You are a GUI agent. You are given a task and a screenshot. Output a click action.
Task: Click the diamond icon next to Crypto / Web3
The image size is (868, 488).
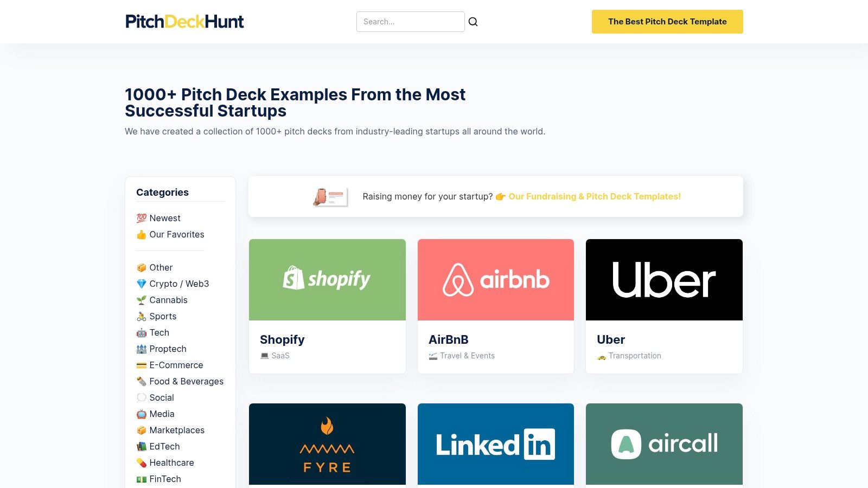pyautogui.click(x=142, y=284)
